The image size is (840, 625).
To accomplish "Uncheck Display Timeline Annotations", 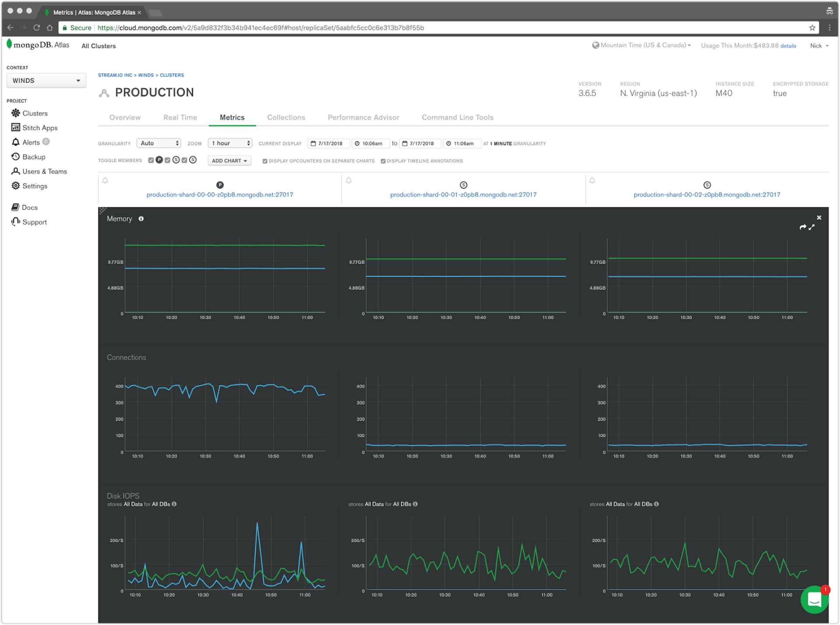I will pos(383,161).
